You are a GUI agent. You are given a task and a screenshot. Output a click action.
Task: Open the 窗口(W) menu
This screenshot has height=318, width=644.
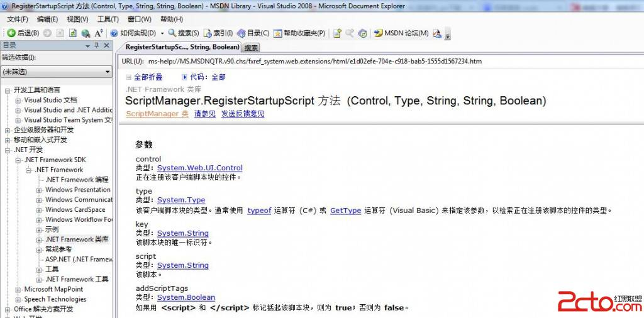pyautogui.click(x=139, y=19)
